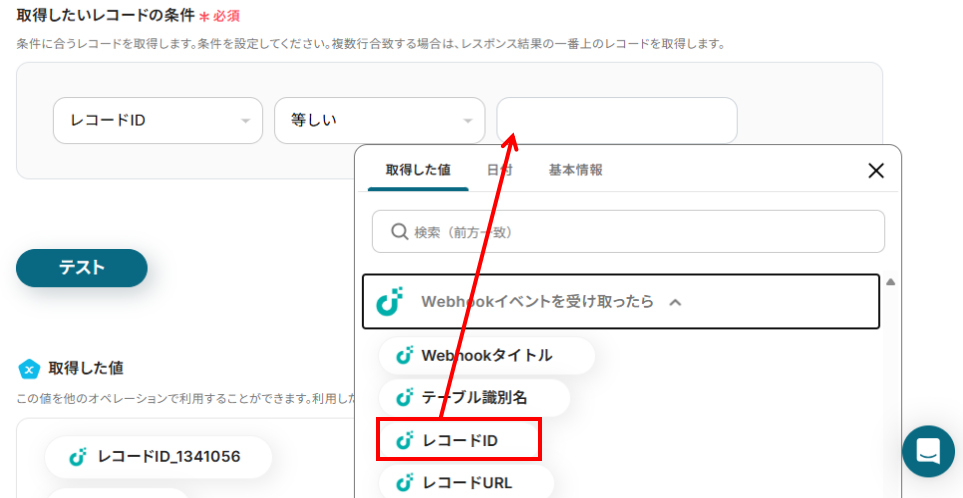
Task: Select the レコードURL value chip
Action: (x=466, y=483)
